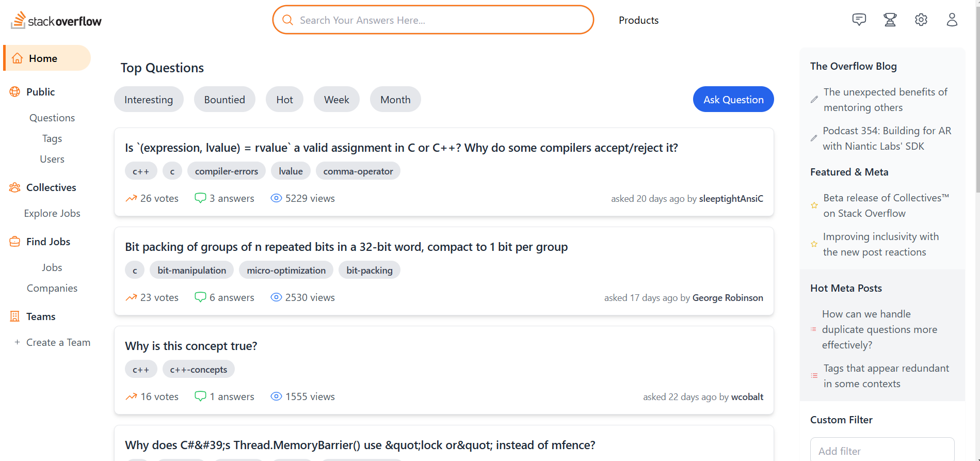Click the Stack Overflow logo

click(56, 20)
